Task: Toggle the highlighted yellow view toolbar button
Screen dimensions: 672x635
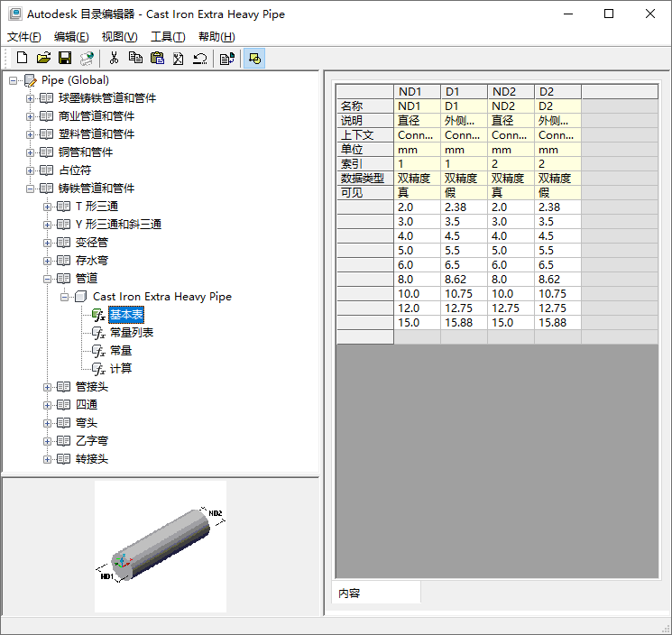Action: coord(254,58)
